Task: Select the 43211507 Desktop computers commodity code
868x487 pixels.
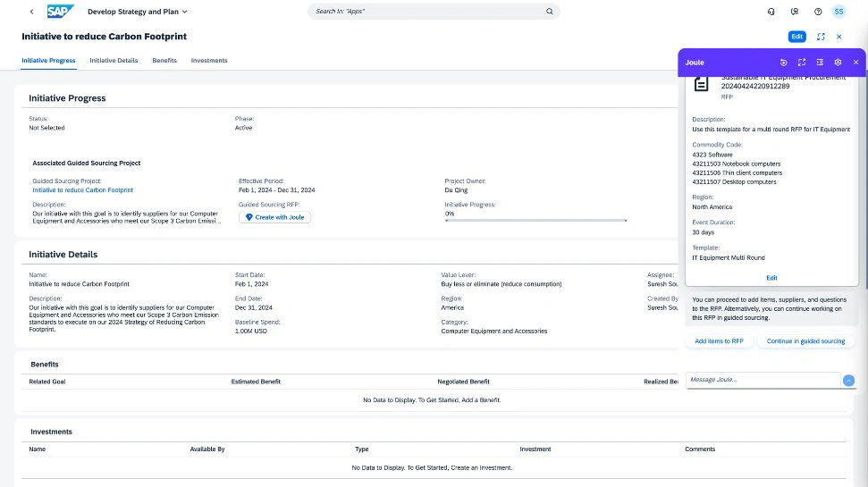Action: [734, 181]
